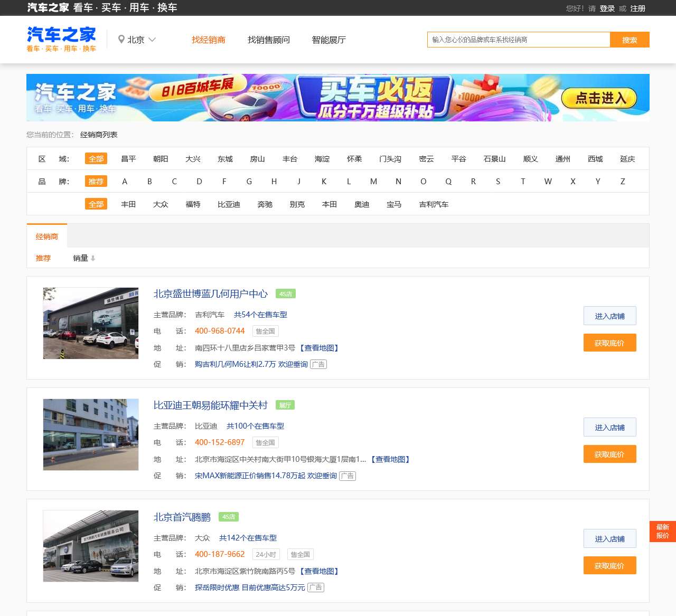Image resolution: width=676 pixels, height=616 pixels.
Task: Click 4S店 badge beside 北京盛世博蓝几何用户中心
Action: pos(286,294)
